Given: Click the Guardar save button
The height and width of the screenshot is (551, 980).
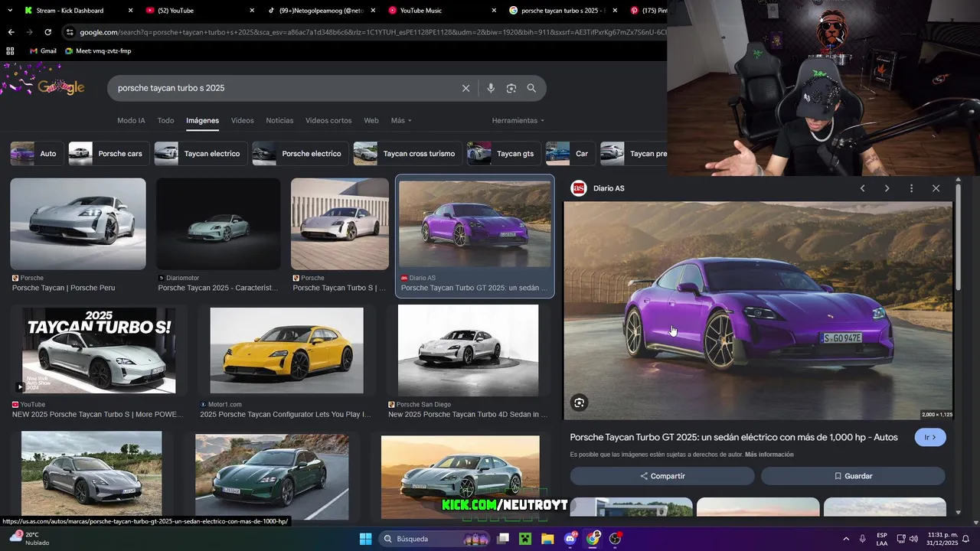Looking at the screenshot, I should coord(853,476).
